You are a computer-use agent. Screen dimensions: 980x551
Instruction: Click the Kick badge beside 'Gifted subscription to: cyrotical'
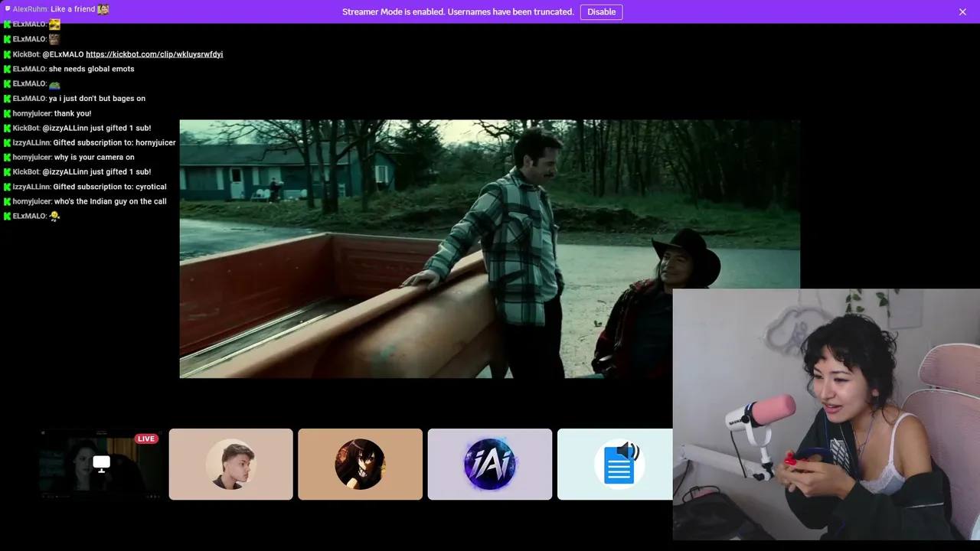pyautogui.click(x=7, y=187)
